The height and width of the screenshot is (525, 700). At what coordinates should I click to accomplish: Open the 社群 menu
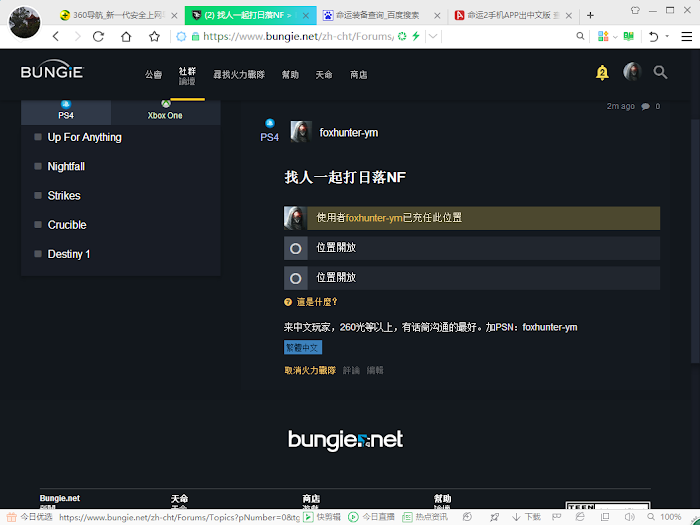click(187, 75)
